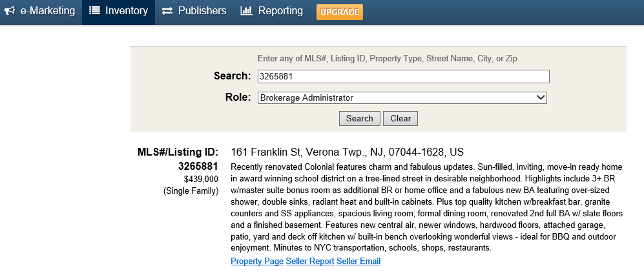
Task: Click the listing ID number 3265881
Action: [x=198, y=166]
